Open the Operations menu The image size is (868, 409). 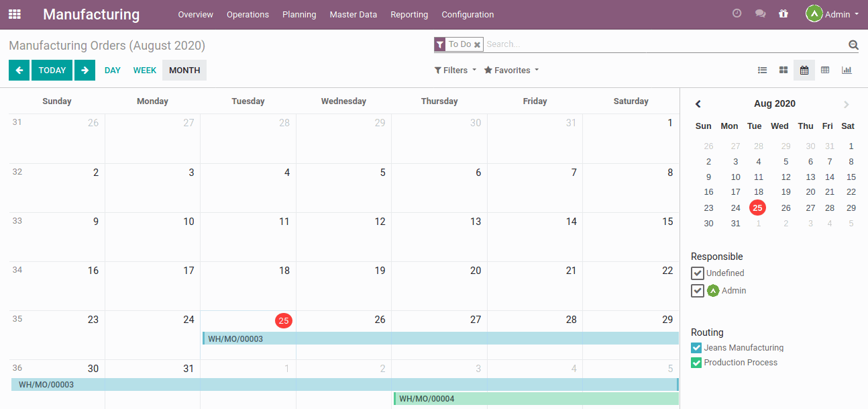click(248, 13)
